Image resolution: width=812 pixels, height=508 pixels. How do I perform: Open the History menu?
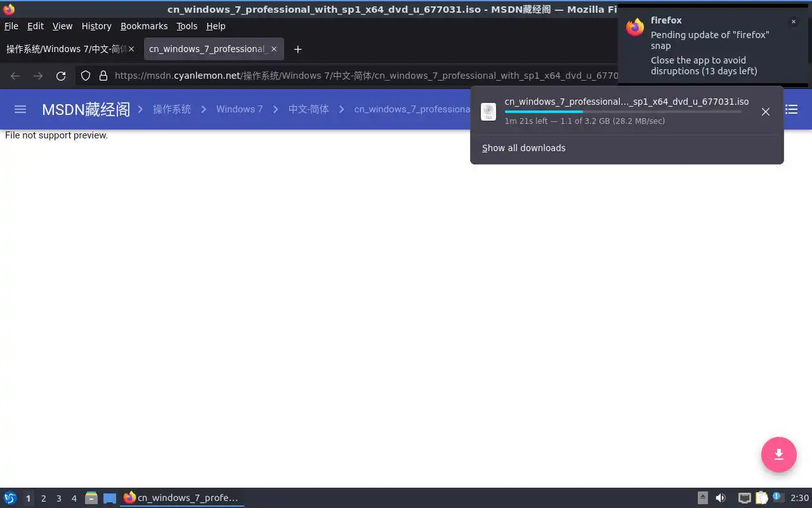[96, 26]
